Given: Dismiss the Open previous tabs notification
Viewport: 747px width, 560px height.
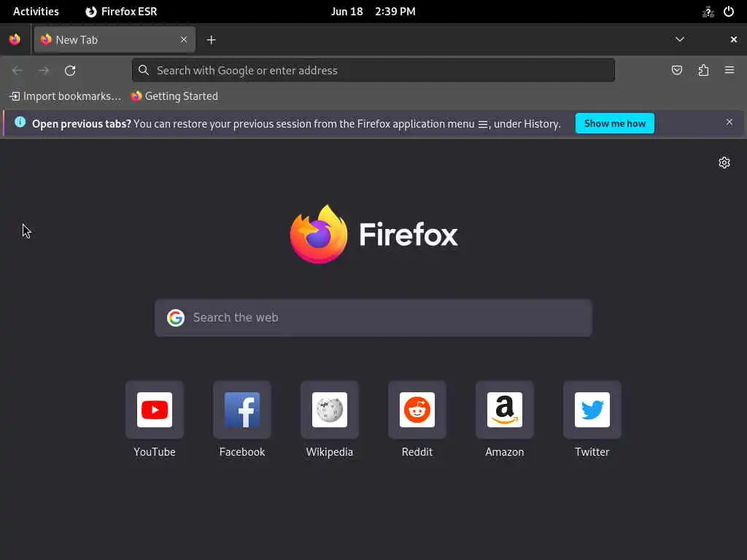Looking at the screenshot, I should click(729, 122).
